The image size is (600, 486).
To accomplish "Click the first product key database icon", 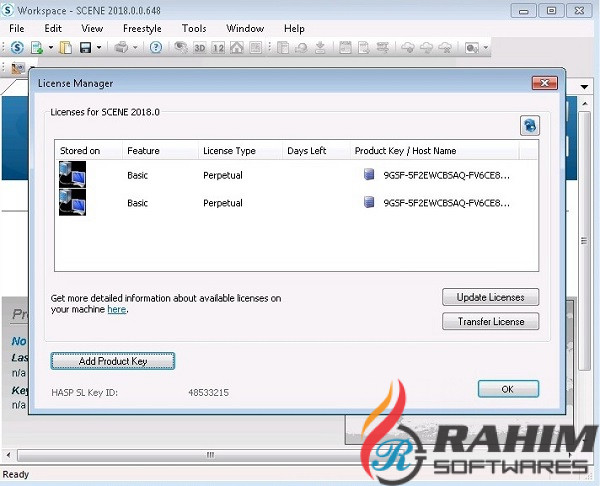I will tap(369, 175).
